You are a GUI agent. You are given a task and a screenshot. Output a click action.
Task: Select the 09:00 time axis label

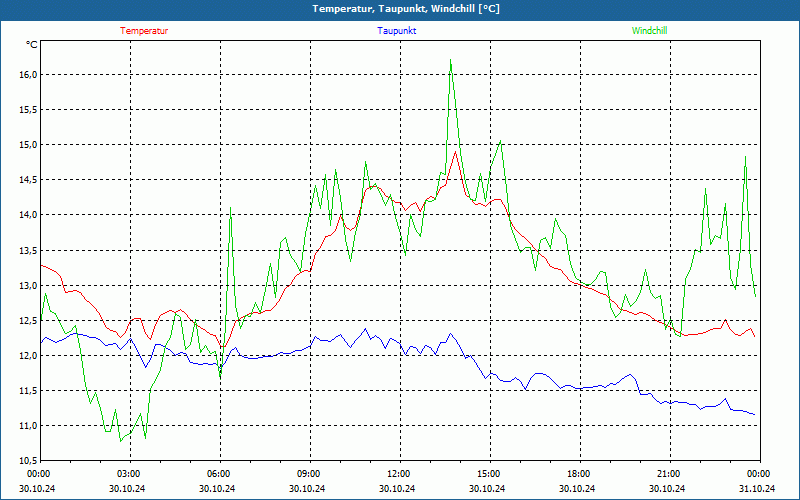pos(309,474)
